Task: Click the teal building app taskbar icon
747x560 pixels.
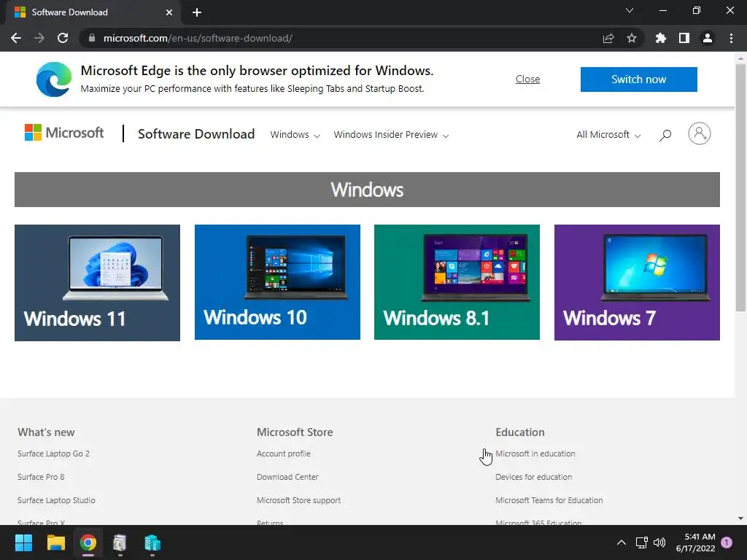Action: pos(152,542)
